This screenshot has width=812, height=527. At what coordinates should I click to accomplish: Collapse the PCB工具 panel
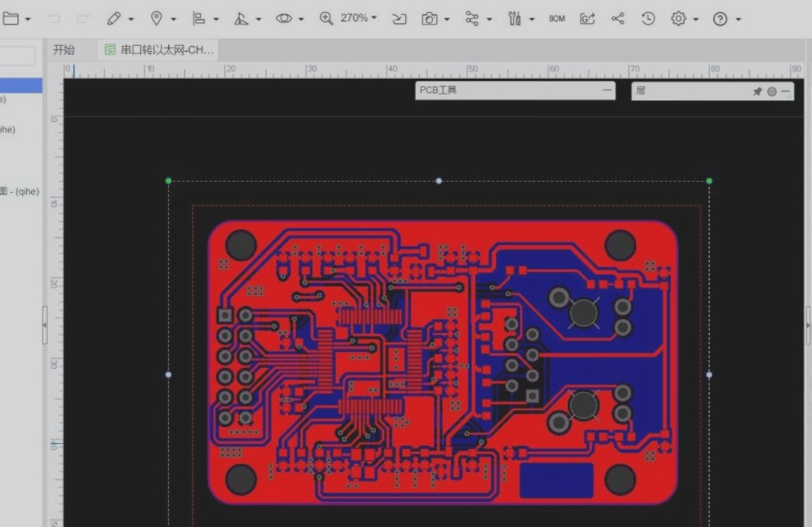[607, 90]
